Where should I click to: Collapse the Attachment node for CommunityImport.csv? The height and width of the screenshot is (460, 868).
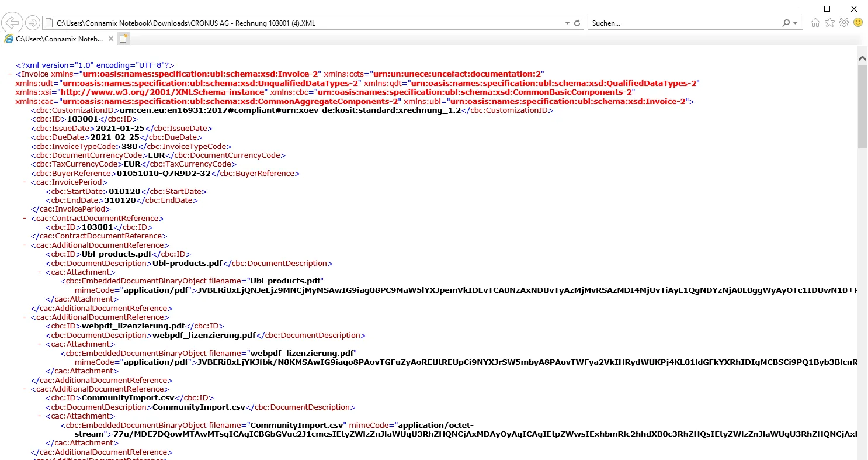pyautogui.click(x=40, y=416)
